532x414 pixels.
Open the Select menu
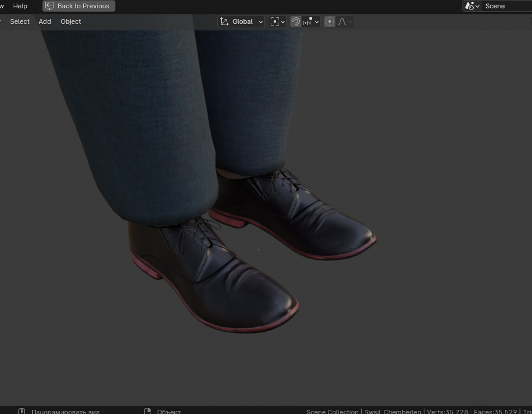pyautogui.click(x=20, y=21)
